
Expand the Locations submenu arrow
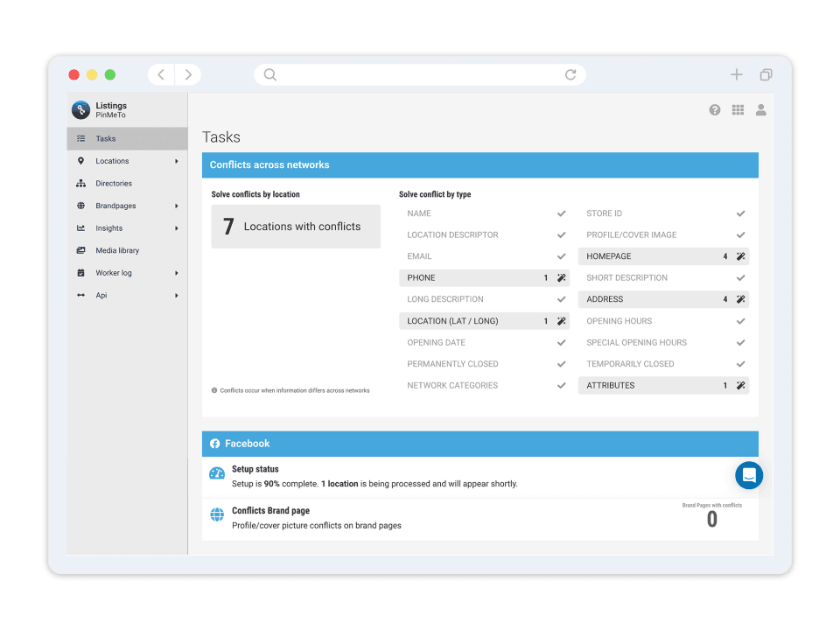click(x=176, y=161)
